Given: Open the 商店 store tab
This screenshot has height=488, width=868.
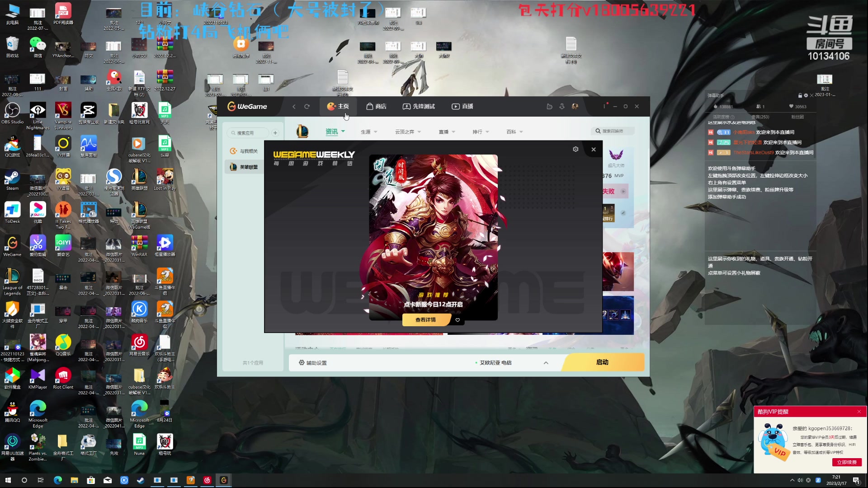Looking at the screenshot, I should 376,107.
